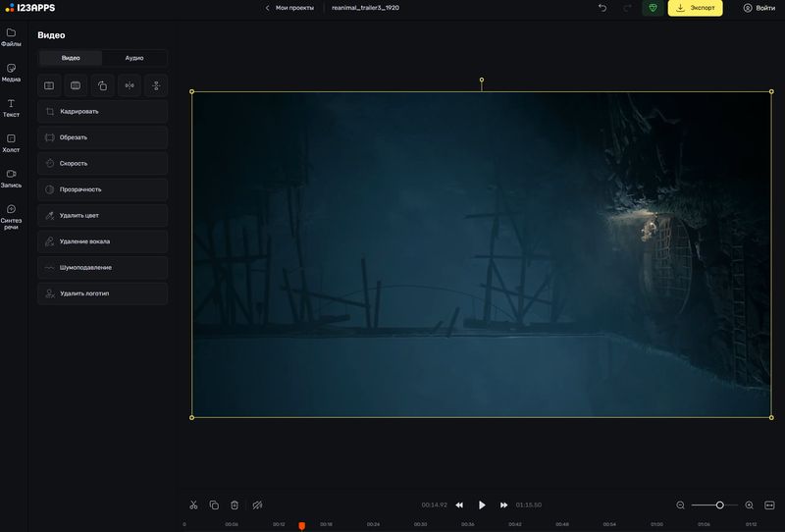This screenshot has height=532, width=785.
Task: Fit the timeline to screen width
Action: pyautogui.click(x=769, y=505)
